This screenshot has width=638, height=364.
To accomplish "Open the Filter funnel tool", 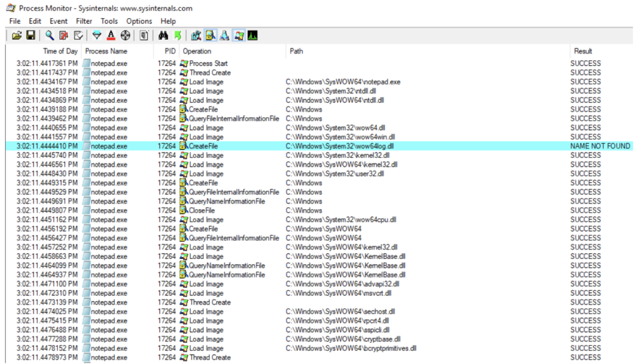I will pyautogui.click(x=97, y=35).
